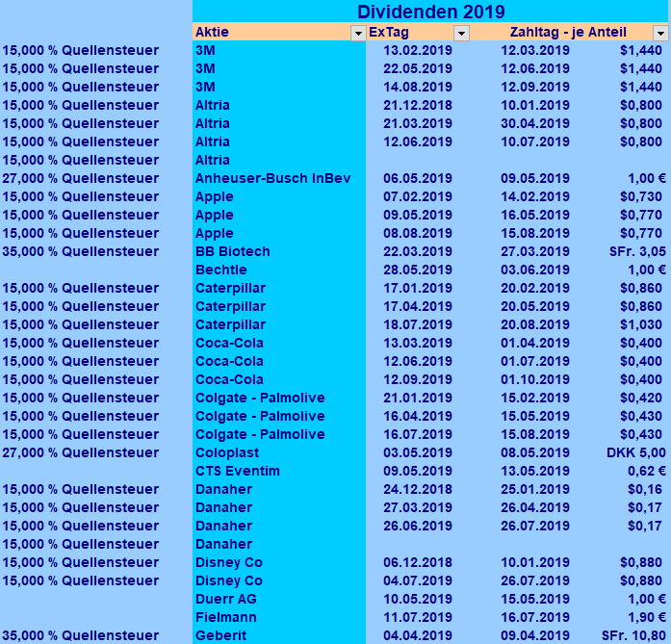Click the 0,62 € CTS Eventim value
The image size is (671, 644).
(647, 471)
